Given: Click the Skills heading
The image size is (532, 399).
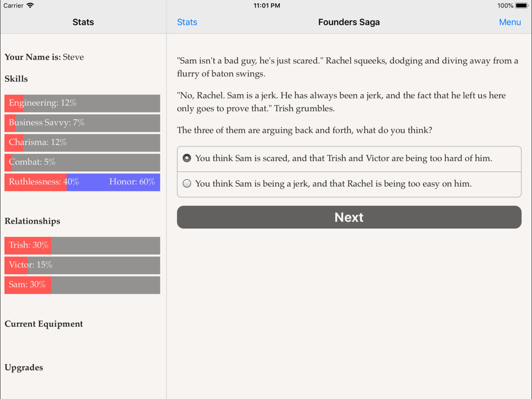Looking at the screenshot, I should (16, 79).
